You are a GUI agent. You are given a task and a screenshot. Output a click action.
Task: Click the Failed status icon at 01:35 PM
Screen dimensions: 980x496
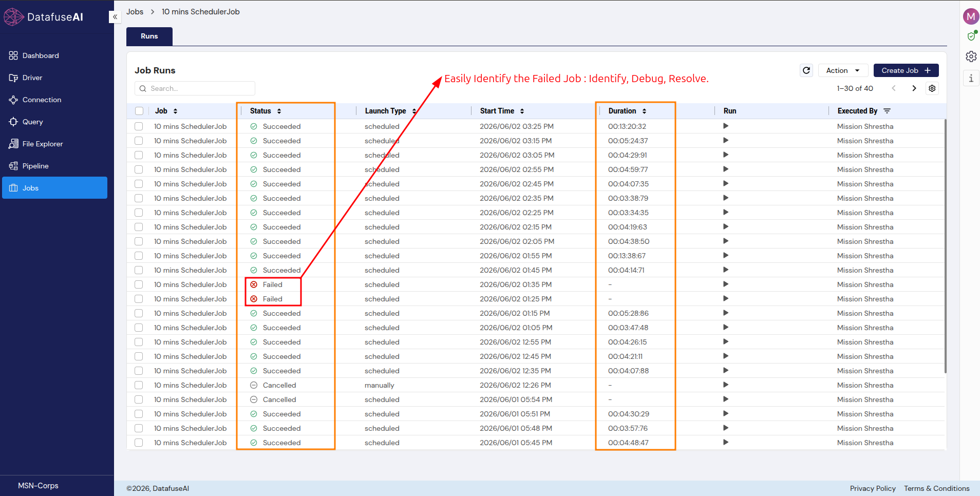pyautogui.click(x=254, y=284)
